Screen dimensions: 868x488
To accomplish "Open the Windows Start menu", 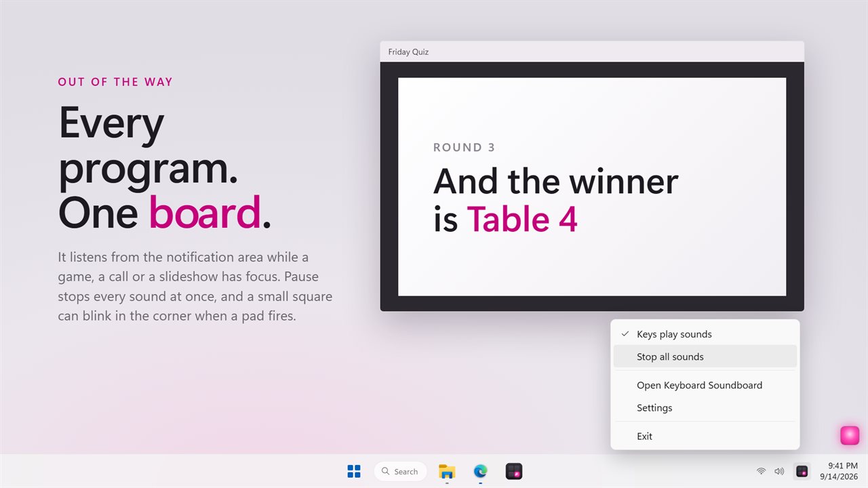I will coord(354,471).
